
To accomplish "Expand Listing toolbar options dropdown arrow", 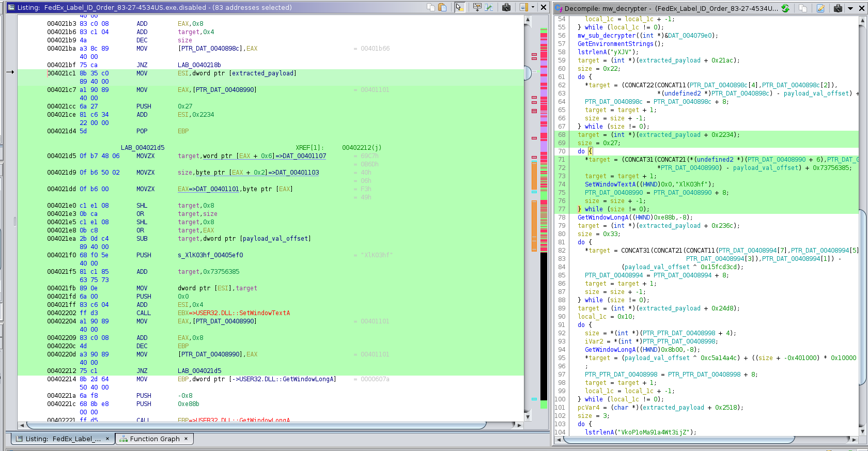I will [x=532, y=7].
